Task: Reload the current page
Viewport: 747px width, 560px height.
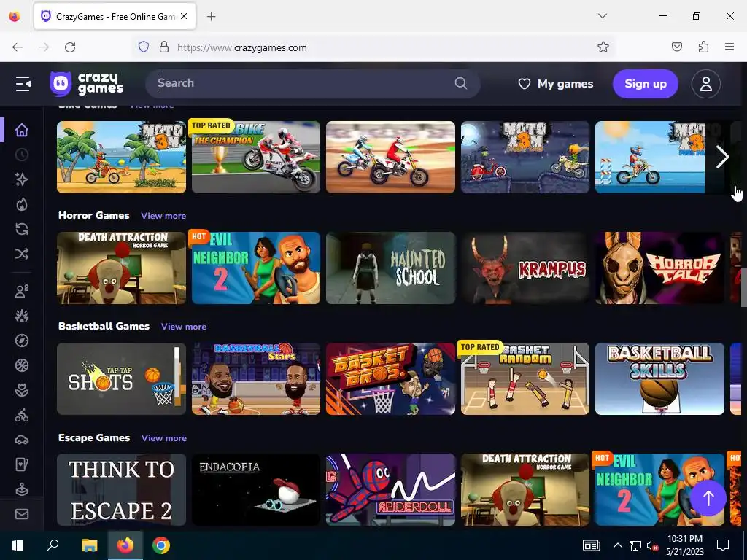Action: pos(70,47)
